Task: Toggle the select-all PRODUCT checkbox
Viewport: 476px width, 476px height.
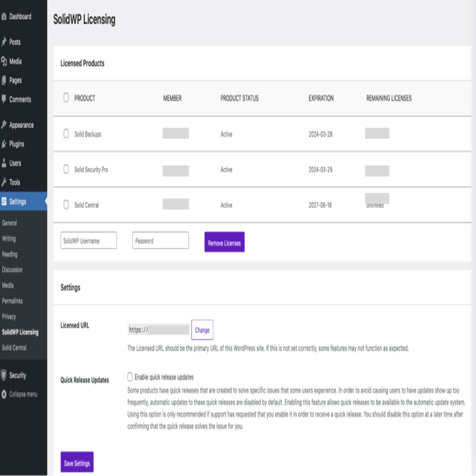Action: click(66, 98)
